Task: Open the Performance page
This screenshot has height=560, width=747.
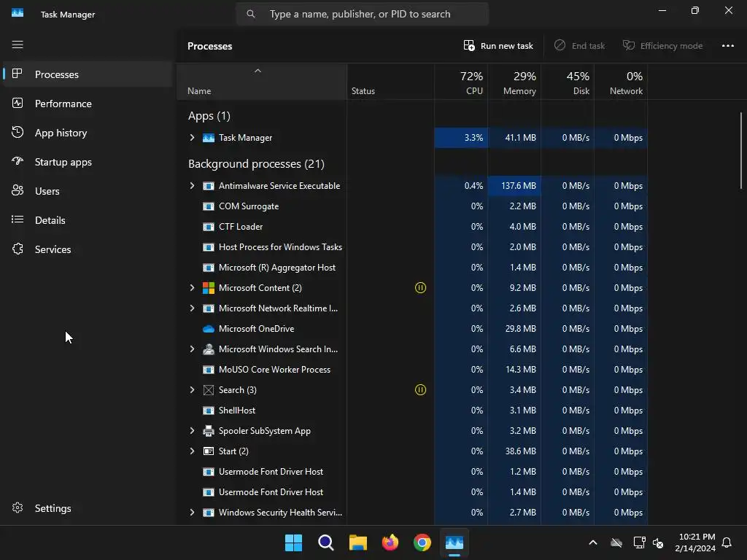Action: [88, 104]
